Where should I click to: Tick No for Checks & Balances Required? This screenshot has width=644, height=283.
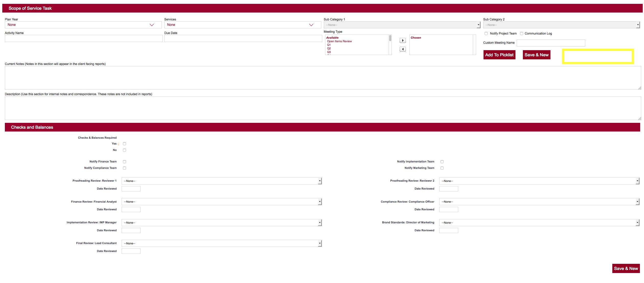(124, 150)
